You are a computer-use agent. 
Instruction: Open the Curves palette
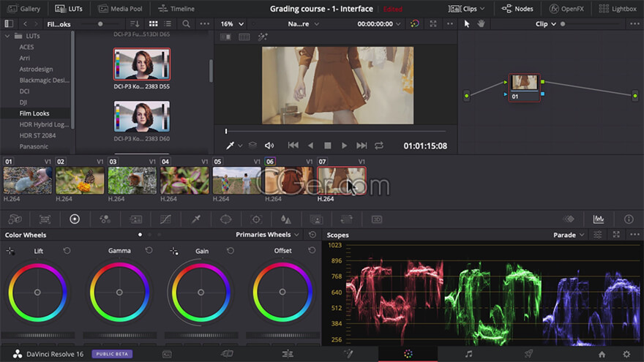pos(165,219)
